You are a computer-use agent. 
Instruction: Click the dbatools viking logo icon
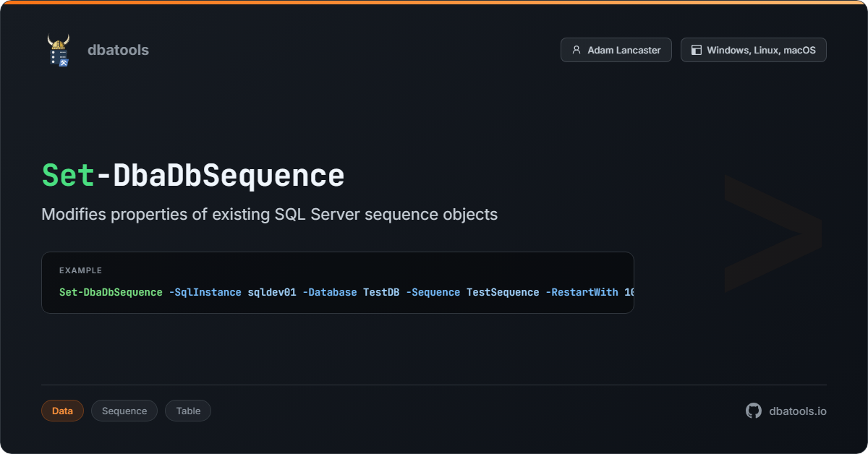58,50
